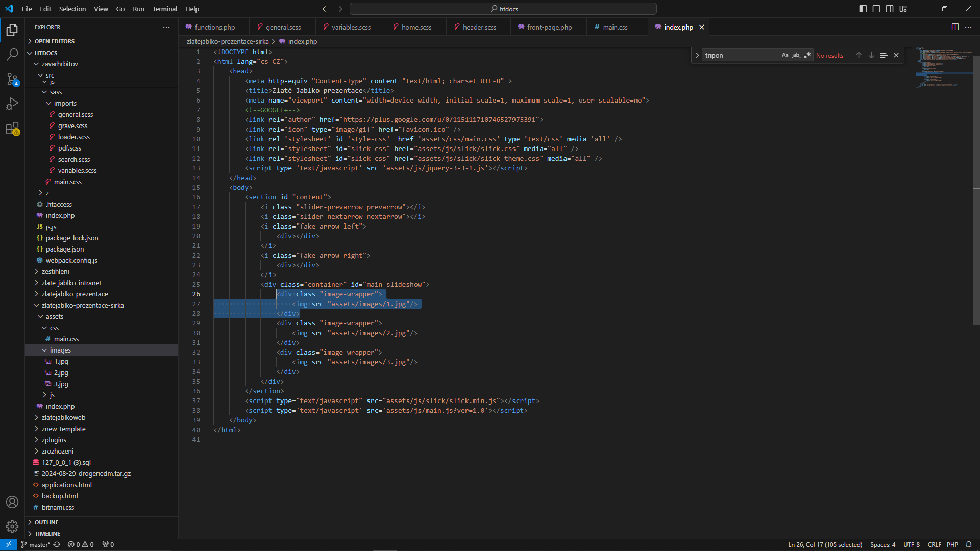Close the find widget
980x551 pixels.
pos(896,55)
